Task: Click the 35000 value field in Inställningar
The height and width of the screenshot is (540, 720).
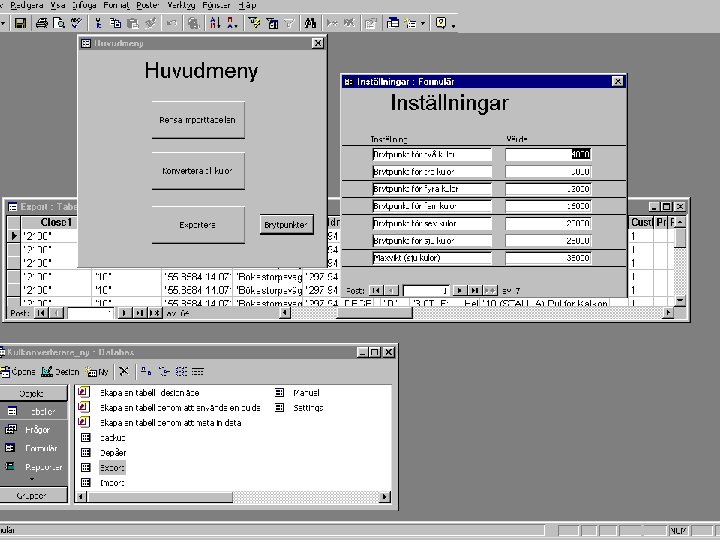Action: coord(548,258)
